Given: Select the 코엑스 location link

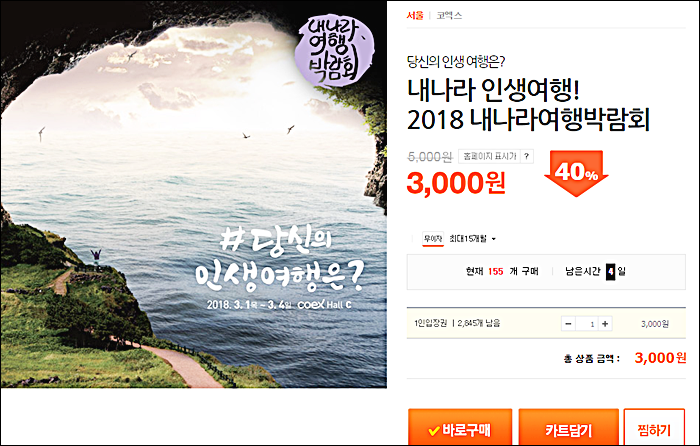Looking at the screenshot, I should pos(449,15).
